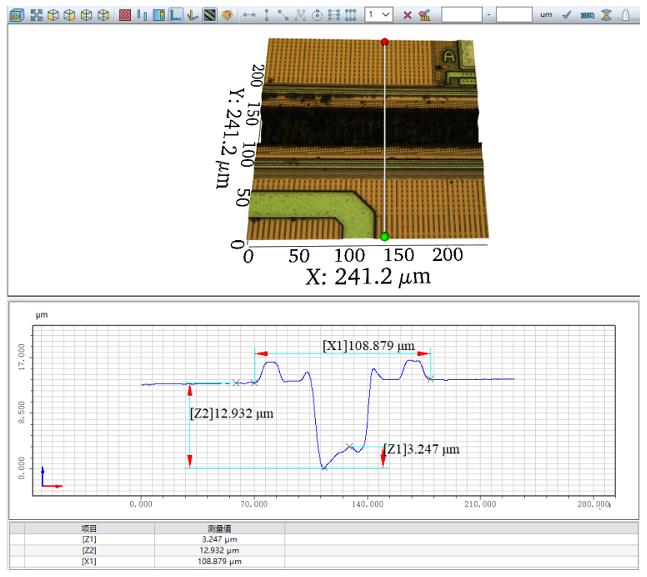Click the [X1]108.879 µm measurement label

[367, 346]
